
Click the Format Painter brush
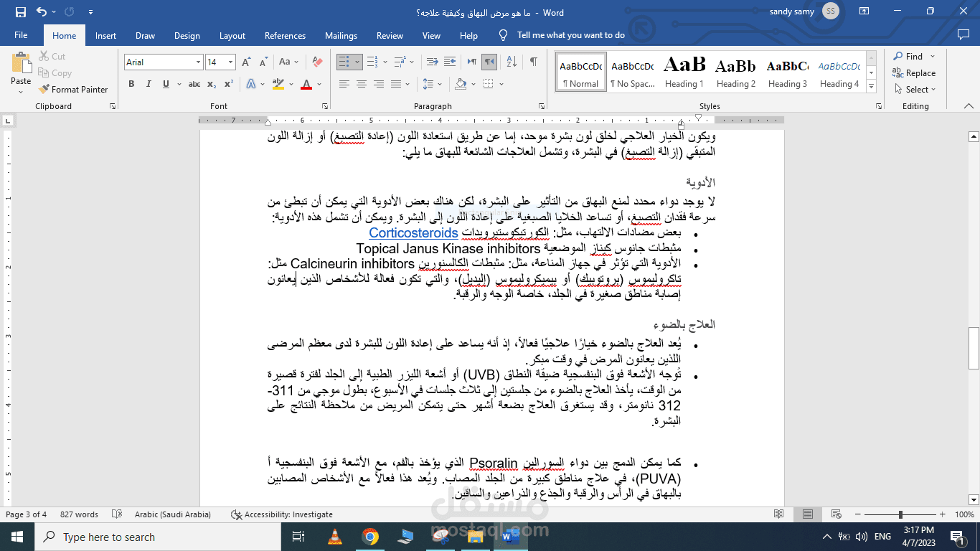72,90
